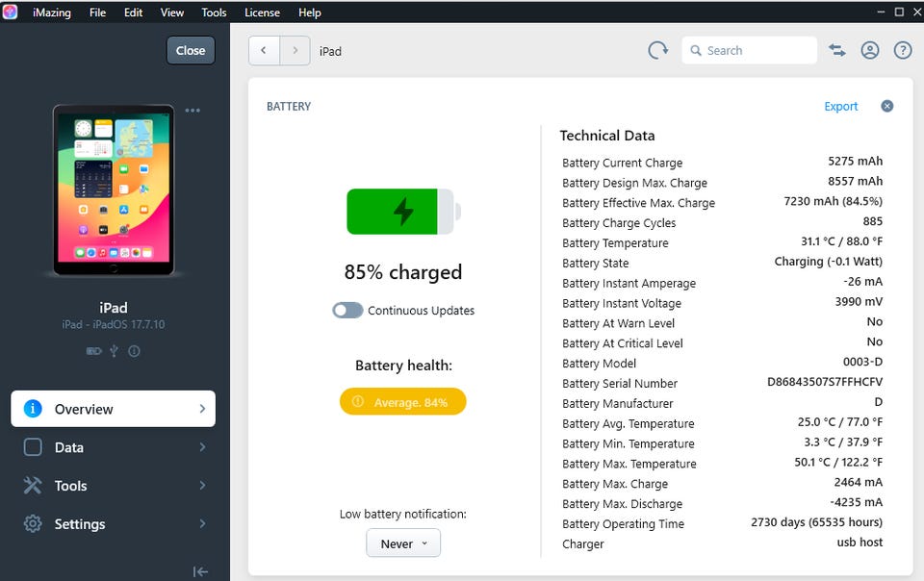924x581 pixels.
Task: Click the 2464 mA max charge value
Action: [x=858, y=482]
